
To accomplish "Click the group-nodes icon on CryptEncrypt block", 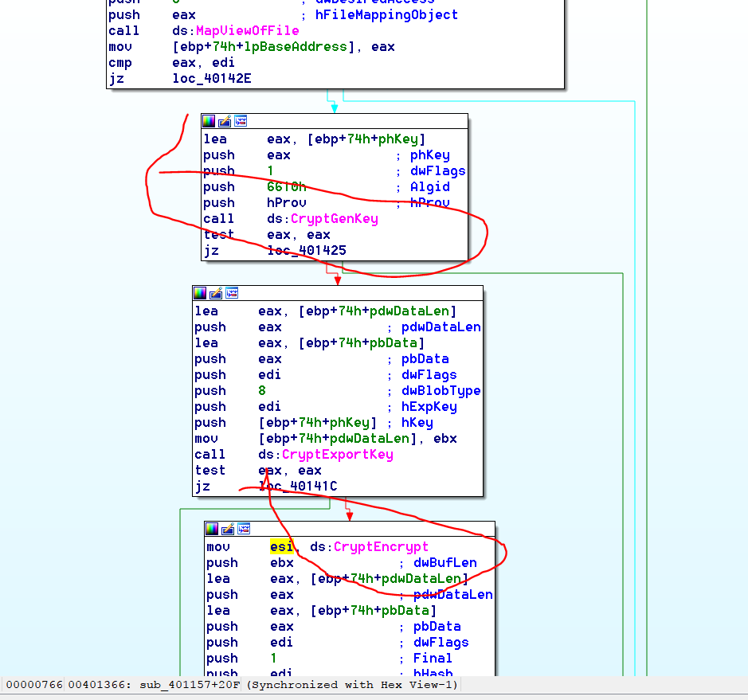I will pos(243,529).
